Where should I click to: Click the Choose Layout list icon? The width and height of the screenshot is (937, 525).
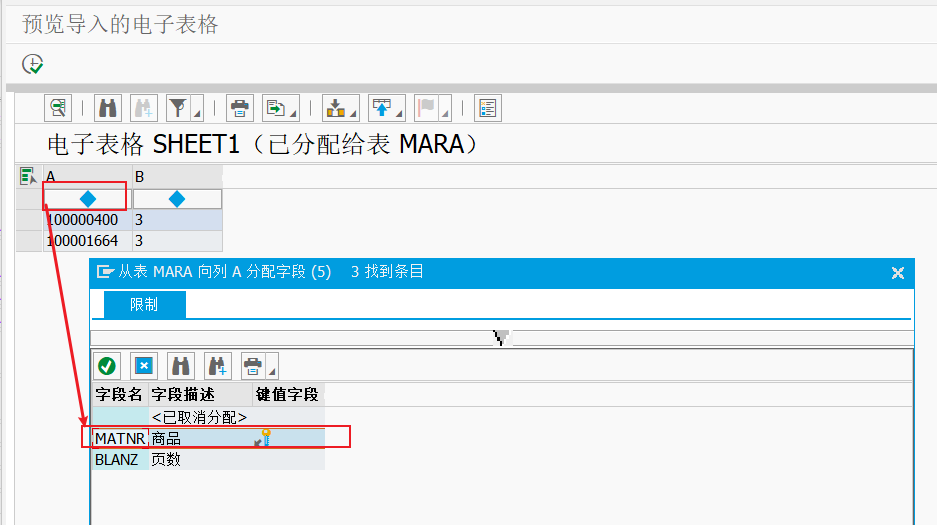point(488,108)
